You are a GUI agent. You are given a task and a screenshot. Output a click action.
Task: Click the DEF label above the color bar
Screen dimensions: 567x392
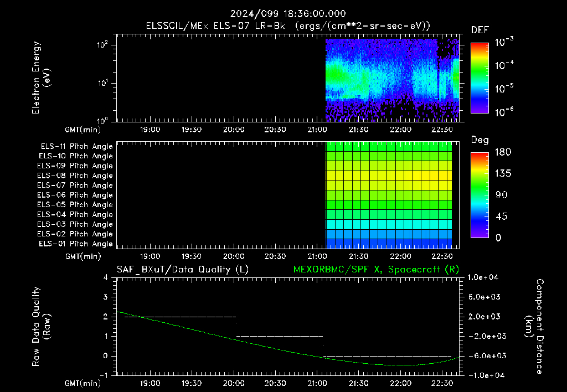point(480,30)
